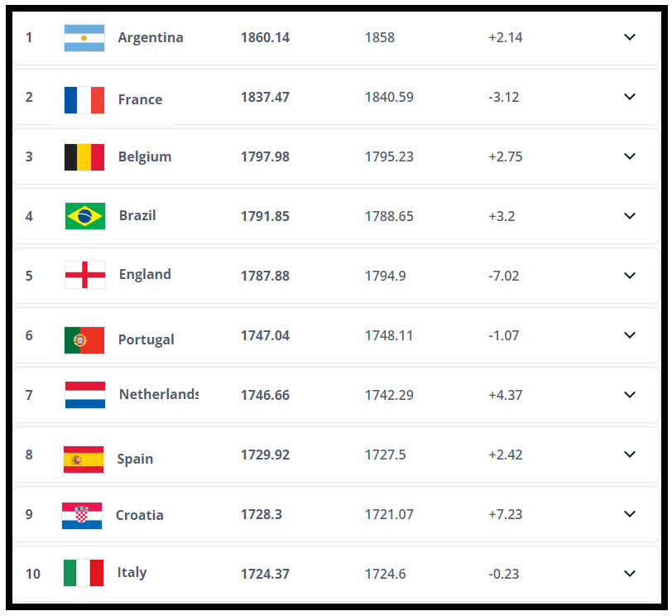Open the Netherlands team name link
672x616 pixels.
coord(158,395)
